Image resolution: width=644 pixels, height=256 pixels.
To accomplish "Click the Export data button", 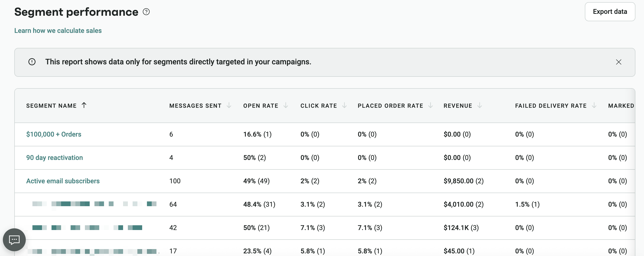I will click(x=610, y=11).
